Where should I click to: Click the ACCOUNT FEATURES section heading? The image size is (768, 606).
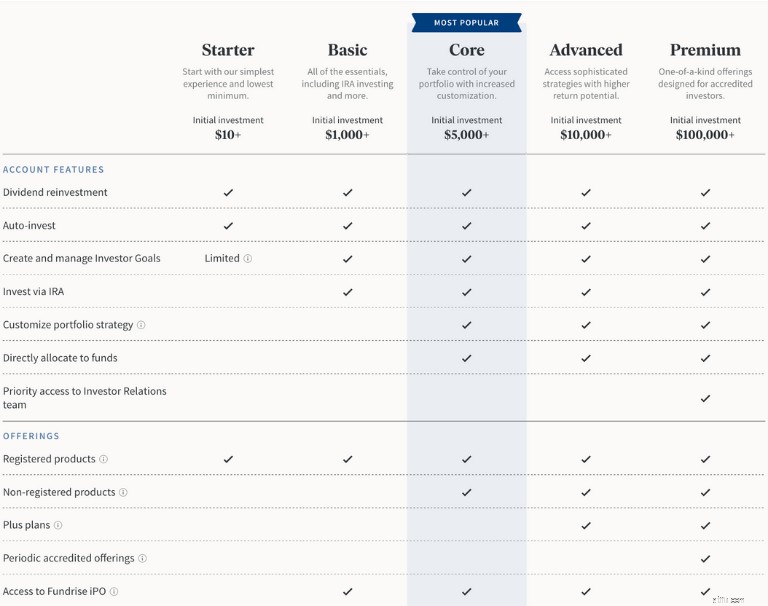pyautogui.click(x=53, y=170)
